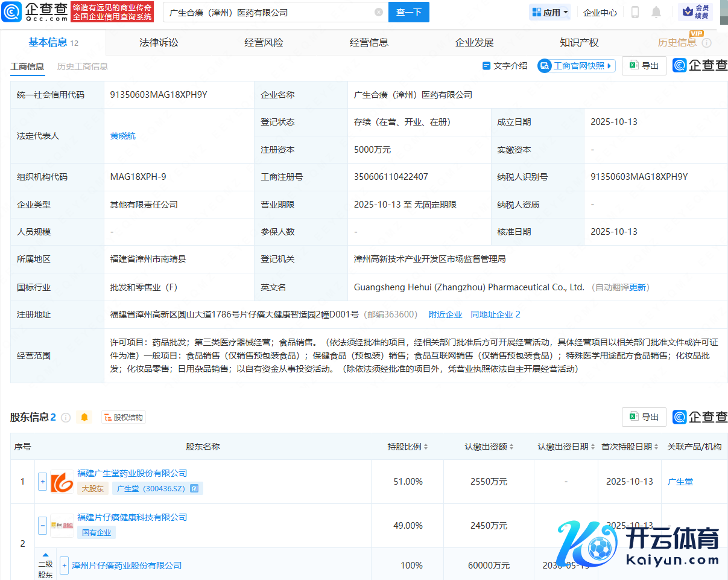The image size is (728, 580).
Task: Toggle the shareholder change alert bell
Action: click(x=84, y=417)
